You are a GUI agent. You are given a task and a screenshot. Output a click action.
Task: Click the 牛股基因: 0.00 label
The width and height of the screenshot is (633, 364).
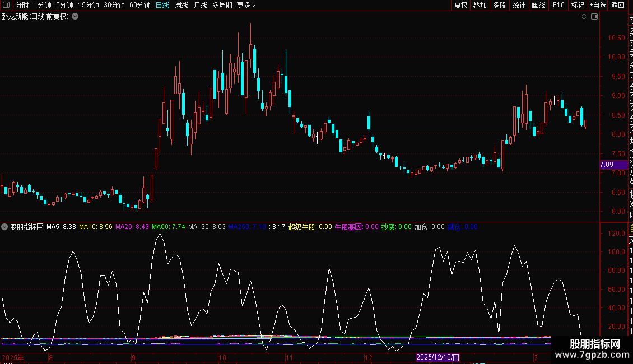(356, 227)
